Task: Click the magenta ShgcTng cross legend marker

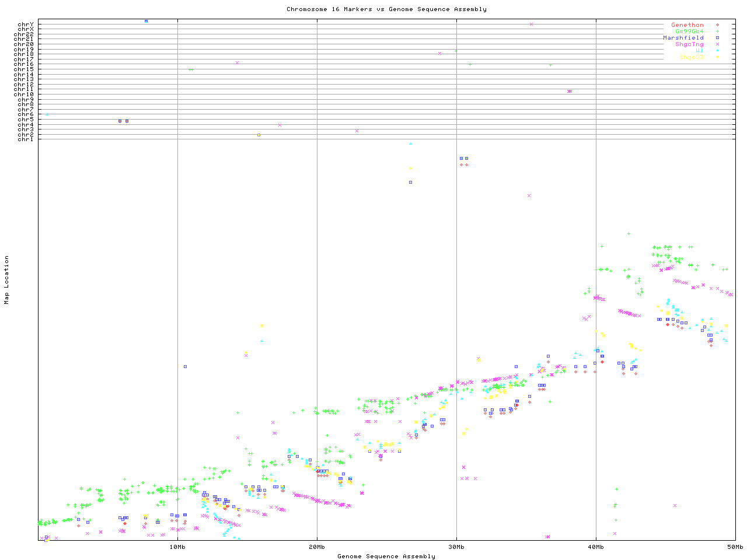Action: pyautogui.click(x=717, y=44)
